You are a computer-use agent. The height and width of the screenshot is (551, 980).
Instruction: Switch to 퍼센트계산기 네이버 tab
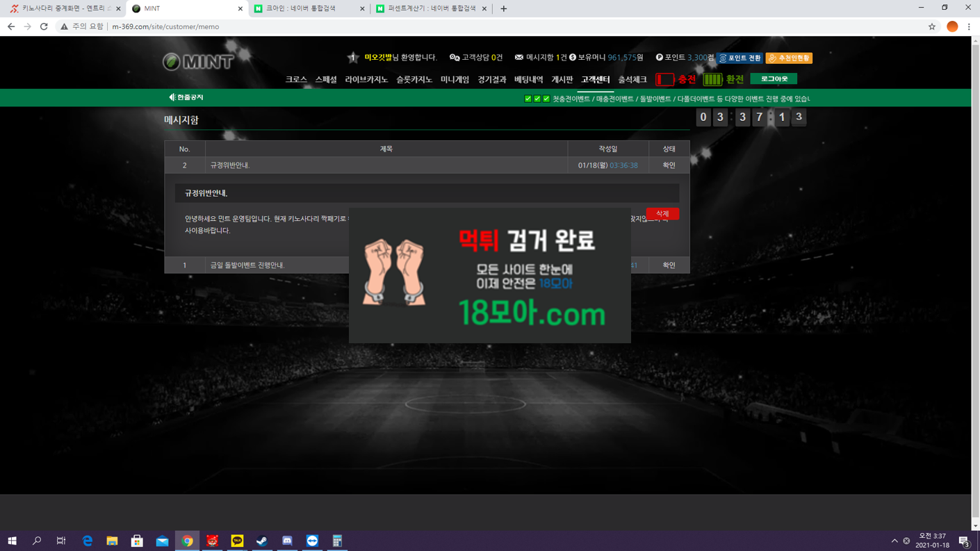431,8
